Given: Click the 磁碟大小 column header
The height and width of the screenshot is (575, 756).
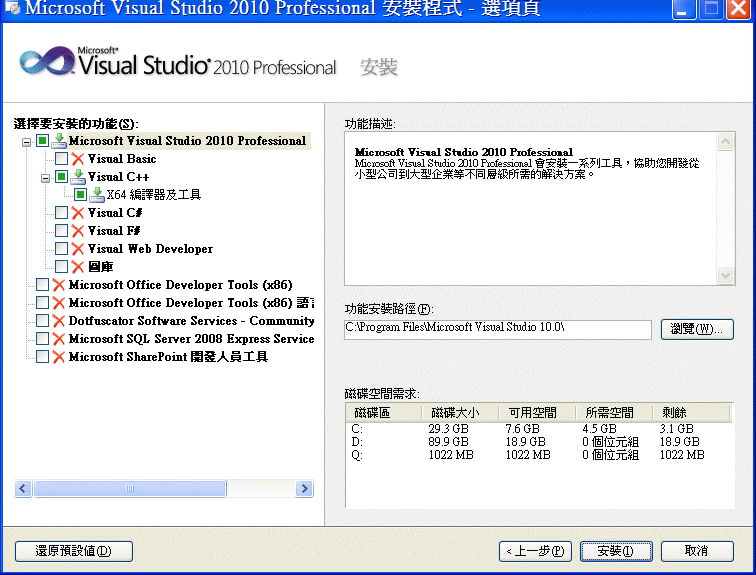Looking at the screenshot, I should click(x=460, y=413).
